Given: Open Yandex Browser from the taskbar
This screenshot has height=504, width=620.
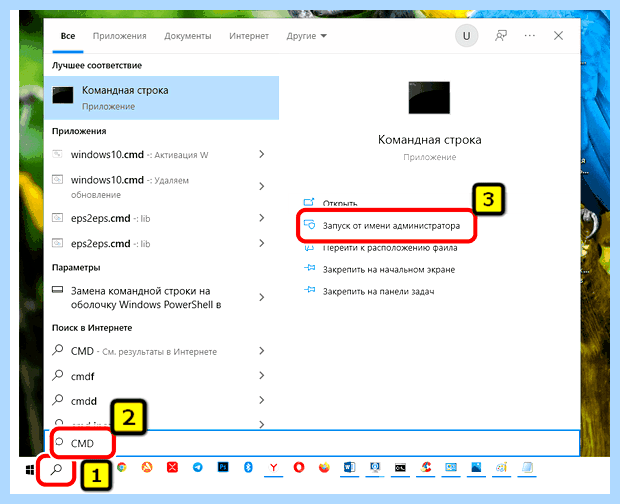Looking at the screenshot, I should (x=273, y=468).
